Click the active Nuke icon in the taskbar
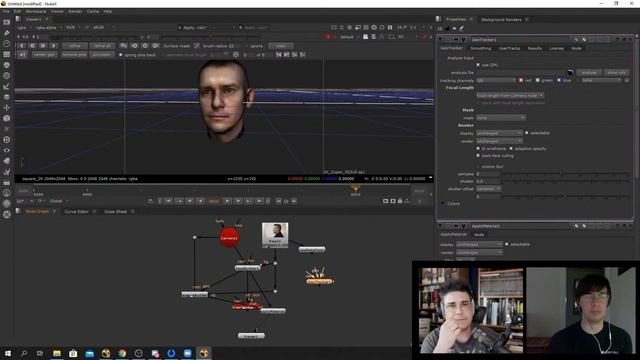The height and width of the screenshot is (360, 640). coord(204,353)
